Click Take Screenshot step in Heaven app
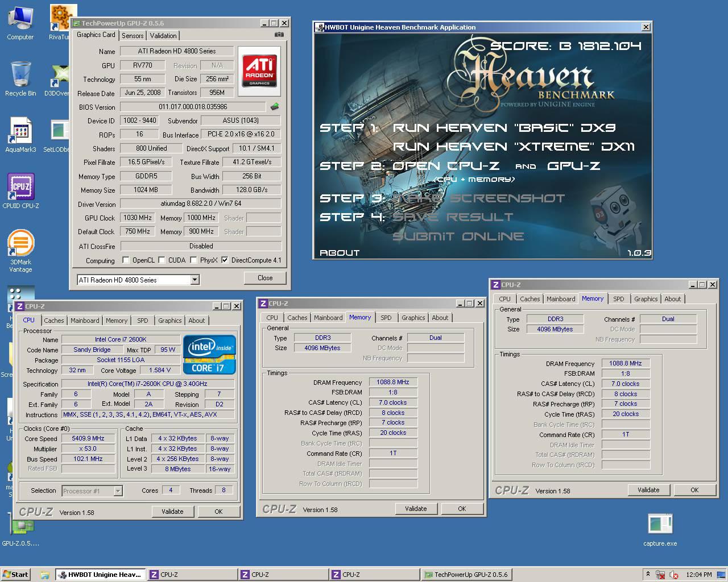Screen dimensions: 728x582 (479, 198)
